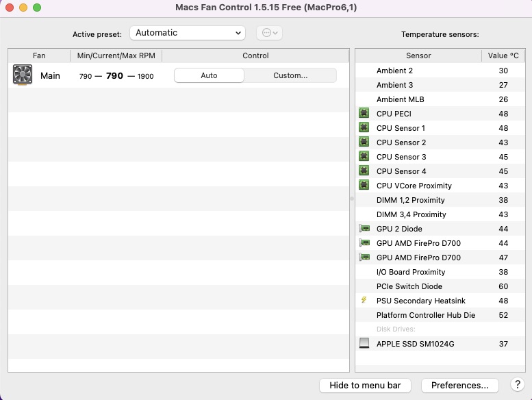Select the DIMM 1,2 Proximity row
Viewport: 532px width, 400px height.
tap(440, 200)
